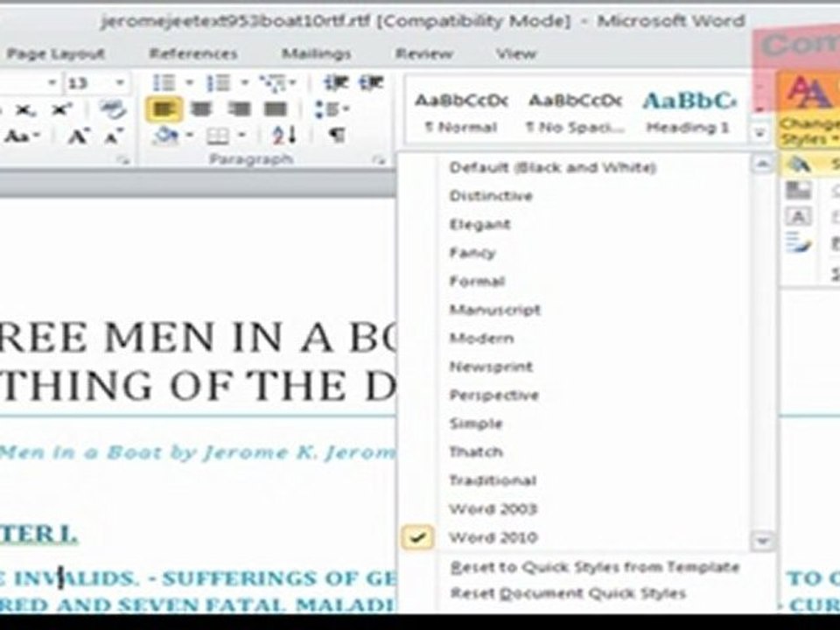Grow the font size
This screenshot has height=630, width=840.
pos(78,136)
